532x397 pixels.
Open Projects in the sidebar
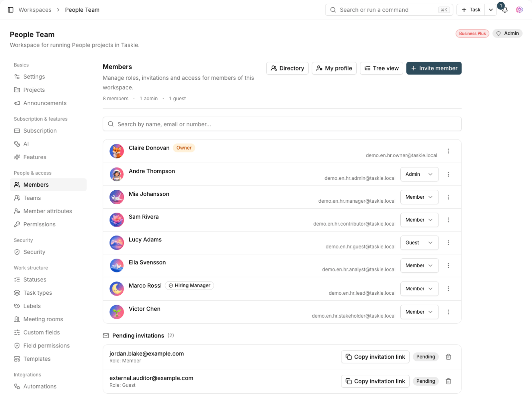48,90
